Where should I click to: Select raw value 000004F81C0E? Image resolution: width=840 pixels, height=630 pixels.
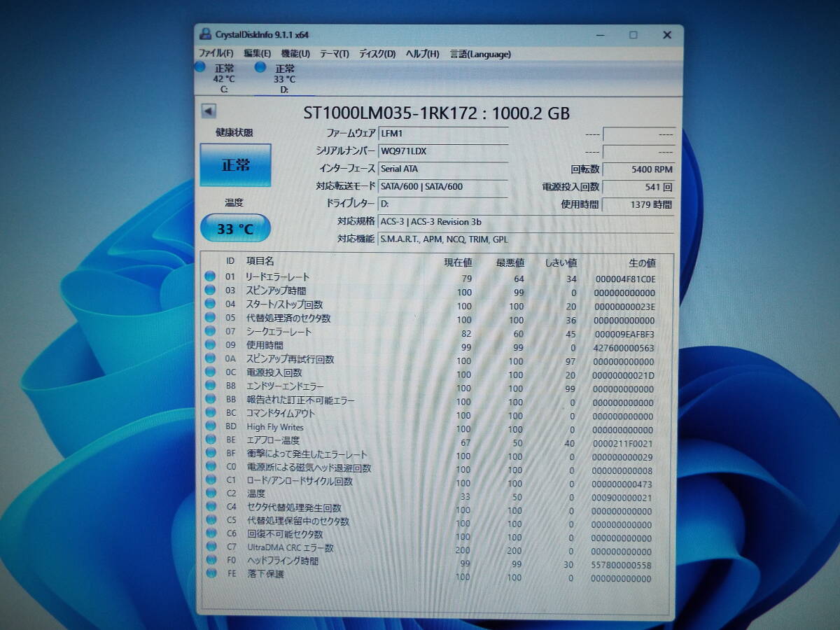pos(625,279)
